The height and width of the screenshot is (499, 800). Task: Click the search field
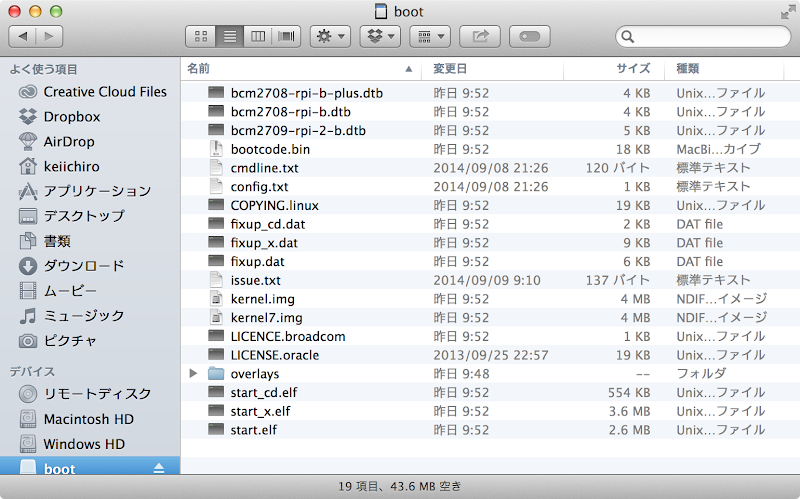coord(711,36)
